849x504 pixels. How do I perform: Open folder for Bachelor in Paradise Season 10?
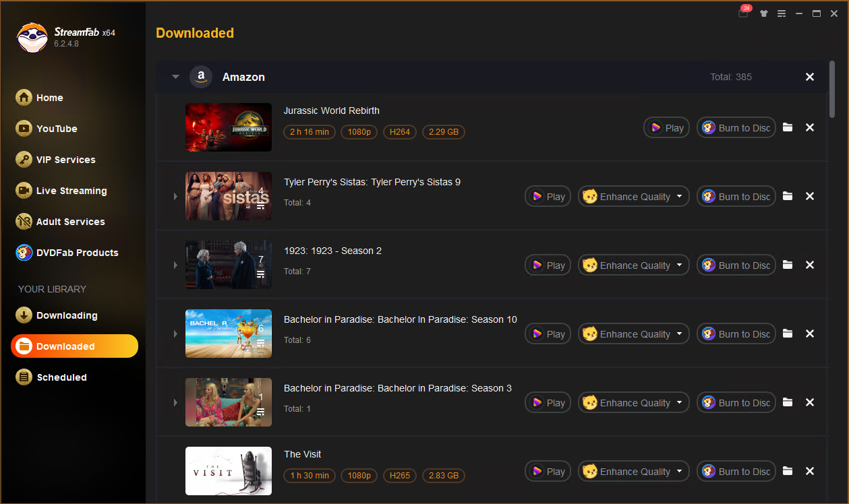click(x=788, y=334)
